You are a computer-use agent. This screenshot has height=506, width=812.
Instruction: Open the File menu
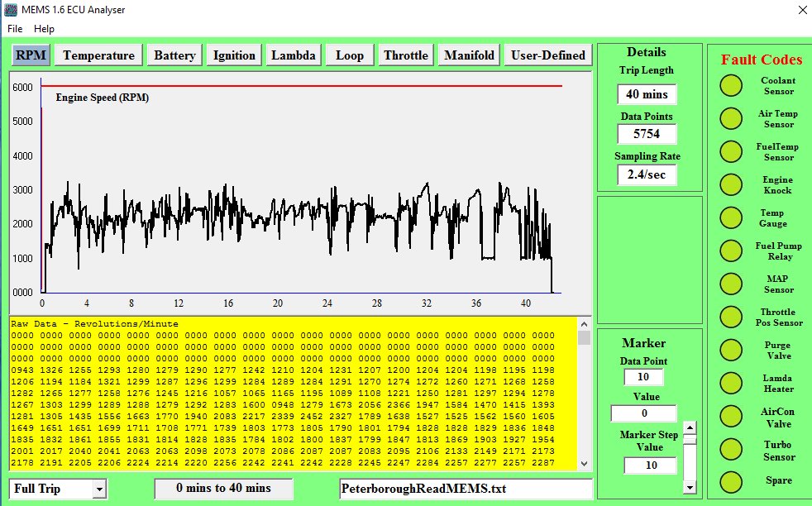[x=15, y=29]
